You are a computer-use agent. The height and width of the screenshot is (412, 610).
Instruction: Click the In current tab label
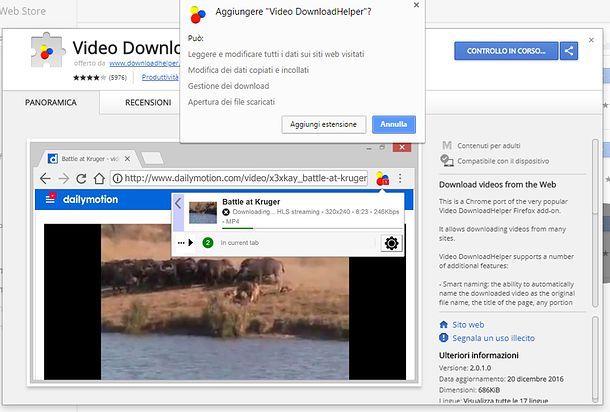pyautogui.click(x=240, y=243)
